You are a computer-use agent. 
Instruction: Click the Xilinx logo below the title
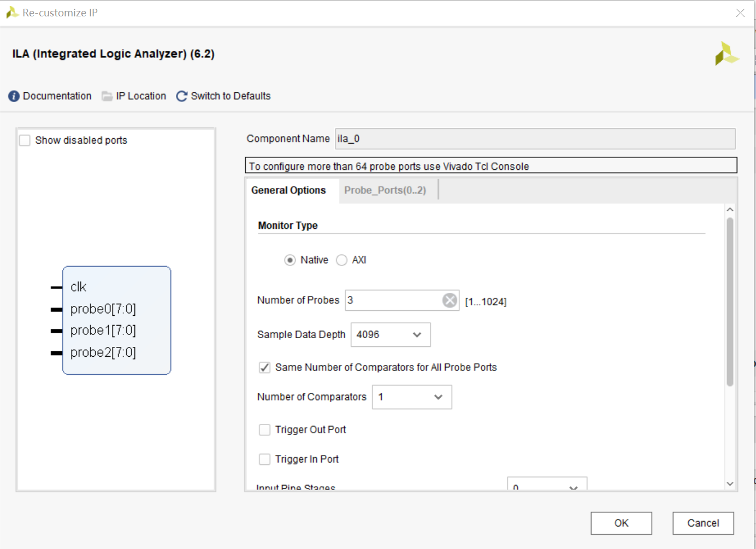tap(727, 54)
